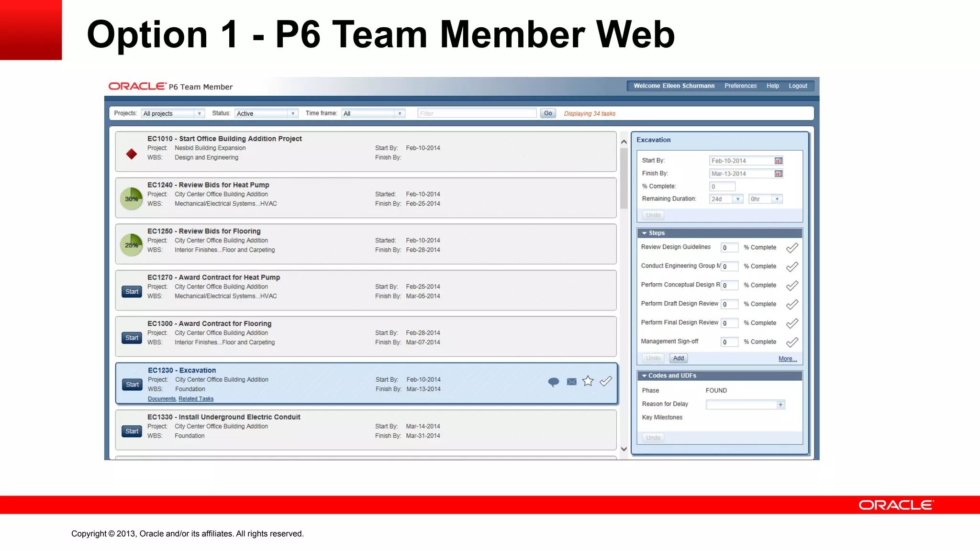This screenshot has height=551, width=980.
Task: Click the Phase value FOUND
Action: click(716, 391)
